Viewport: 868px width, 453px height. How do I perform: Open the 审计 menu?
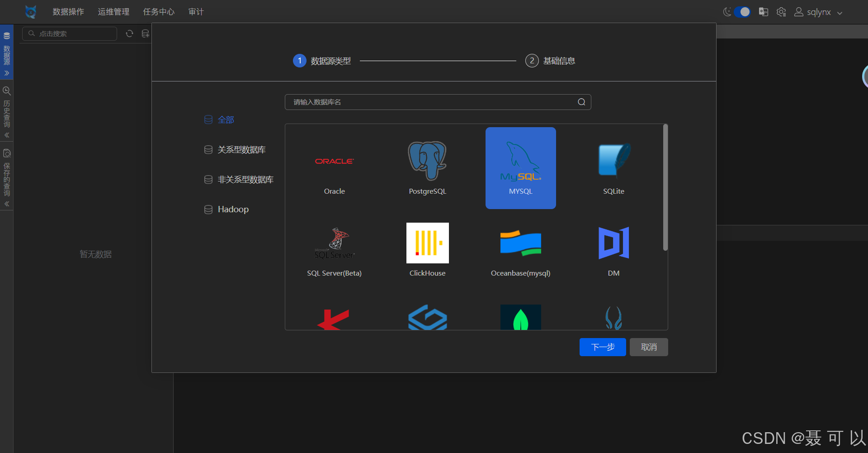point(196,12)
